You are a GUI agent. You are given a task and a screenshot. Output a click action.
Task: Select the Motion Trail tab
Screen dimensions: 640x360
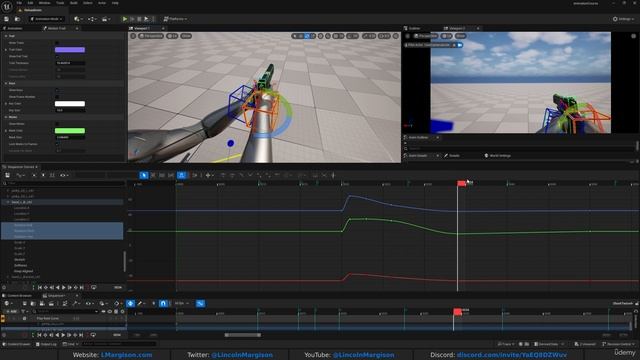coord(56,28)
